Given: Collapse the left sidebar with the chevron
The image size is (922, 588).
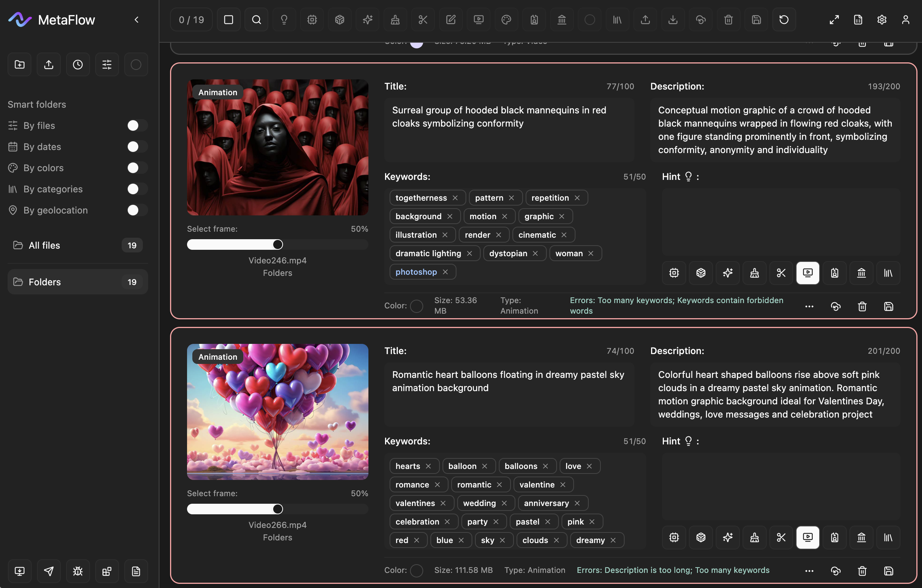Looking at the screenshot, I should (136, 20).
